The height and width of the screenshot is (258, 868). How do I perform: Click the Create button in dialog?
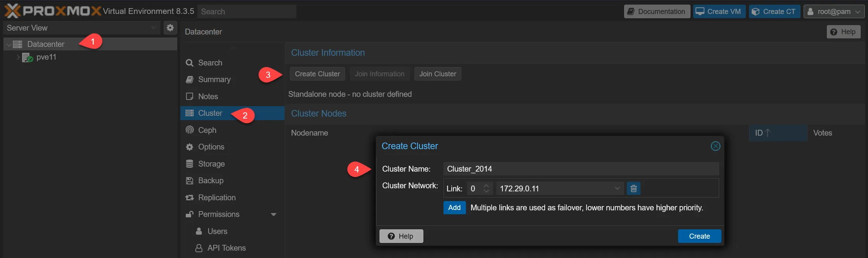coord(699,236)
